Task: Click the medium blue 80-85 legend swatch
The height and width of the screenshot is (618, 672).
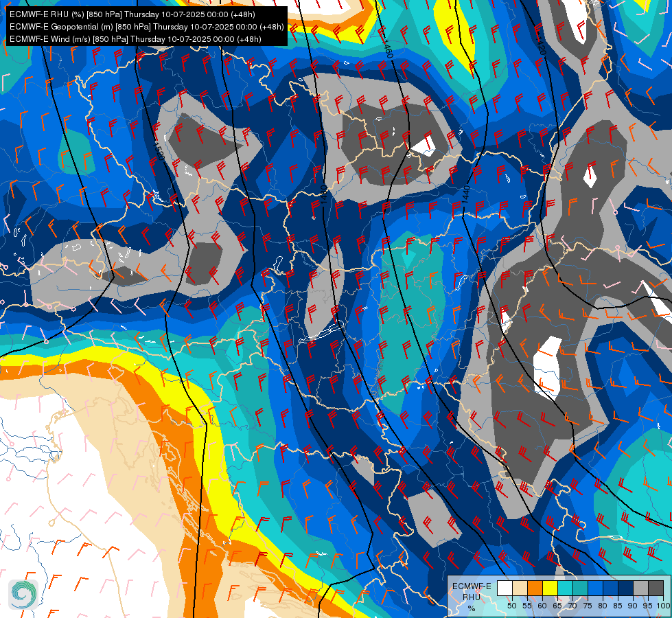Action: [611, 588]
